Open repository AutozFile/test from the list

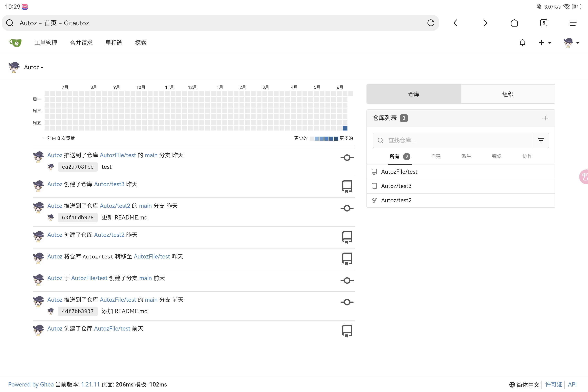[399, 171]
